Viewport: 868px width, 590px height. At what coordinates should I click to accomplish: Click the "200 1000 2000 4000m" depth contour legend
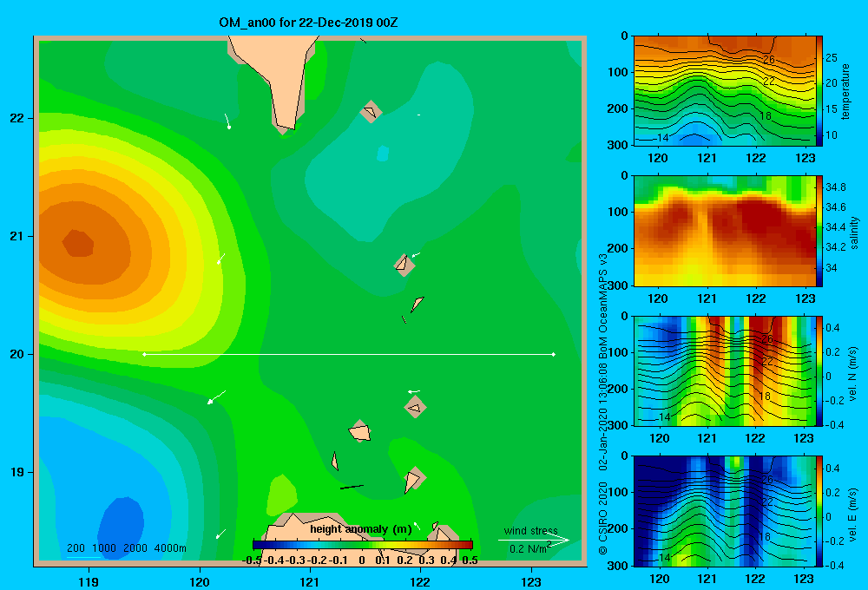[x=126, y=548]
